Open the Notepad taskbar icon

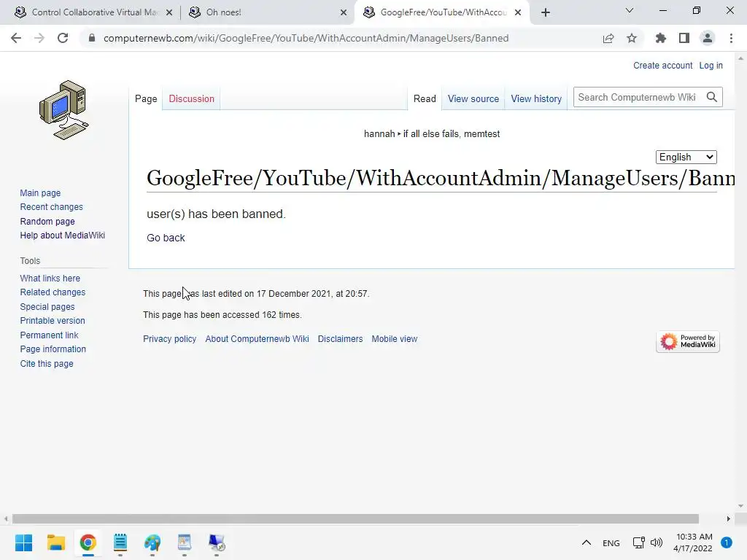pos(120,542)
